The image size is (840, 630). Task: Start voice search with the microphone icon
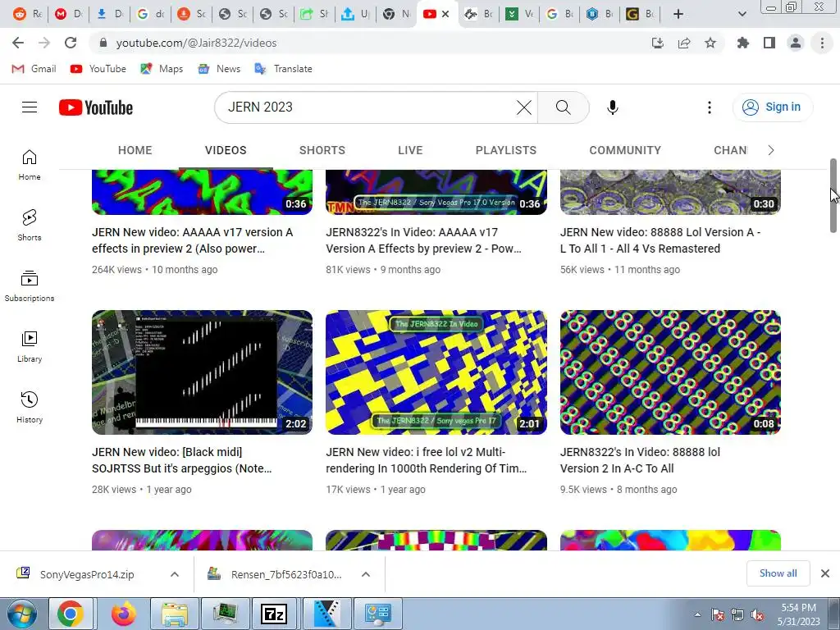(x=612, y=107)
